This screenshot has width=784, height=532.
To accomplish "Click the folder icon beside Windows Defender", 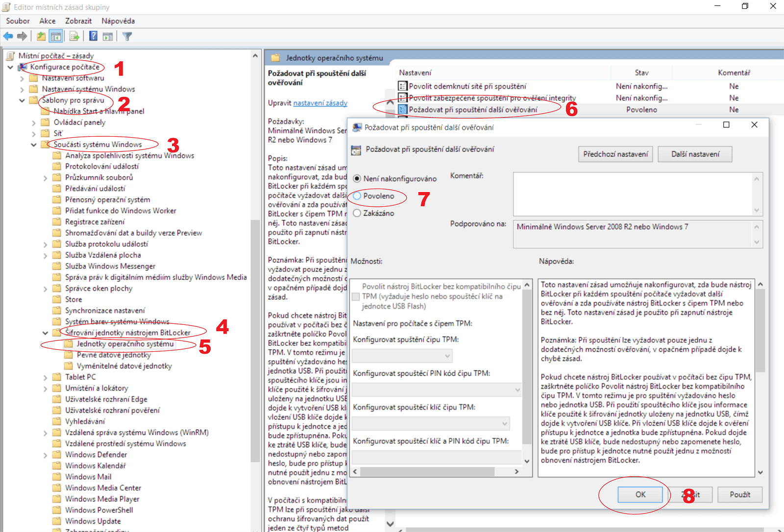I will pos(57,455).
